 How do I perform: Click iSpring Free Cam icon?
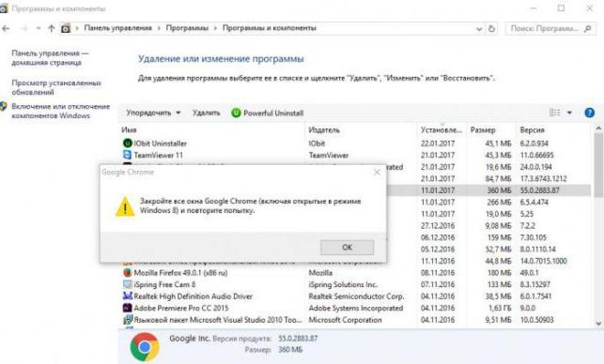coord(128,284)
